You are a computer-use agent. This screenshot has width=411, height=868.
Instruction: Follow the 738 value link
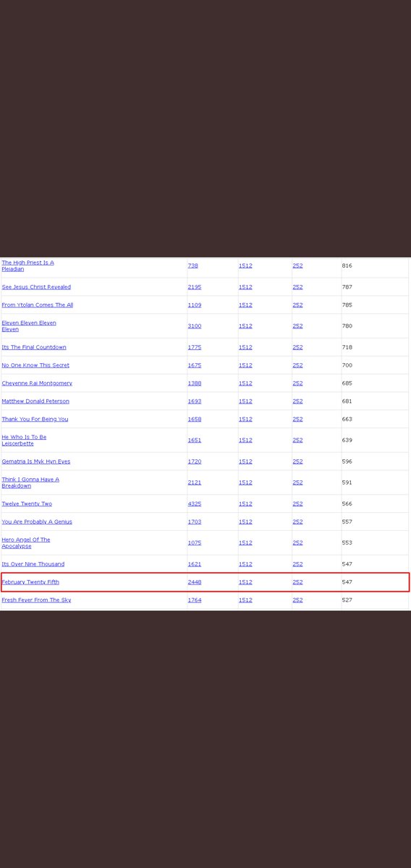click(x=193, y=266)
